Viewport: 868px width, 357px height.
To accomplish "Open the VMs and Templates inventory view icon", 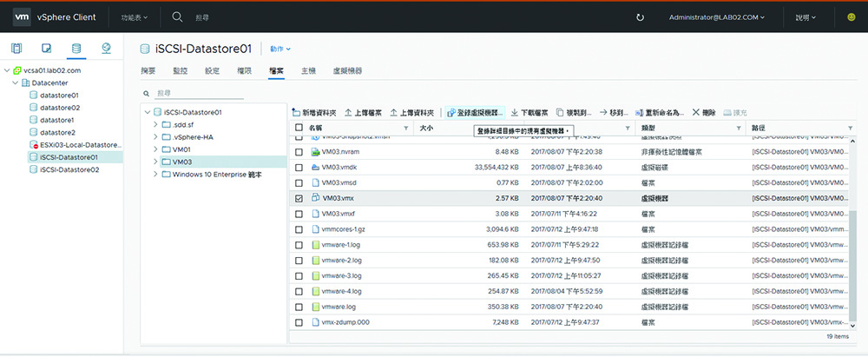I will point(47,49).
